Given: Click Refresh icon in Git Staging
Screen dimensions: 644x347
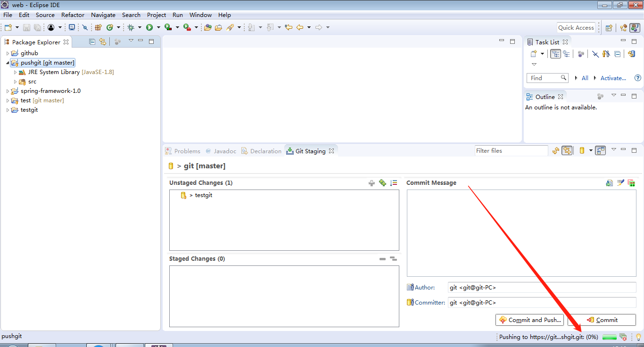Looking at the screenshot, I should (x=556, y=150).
